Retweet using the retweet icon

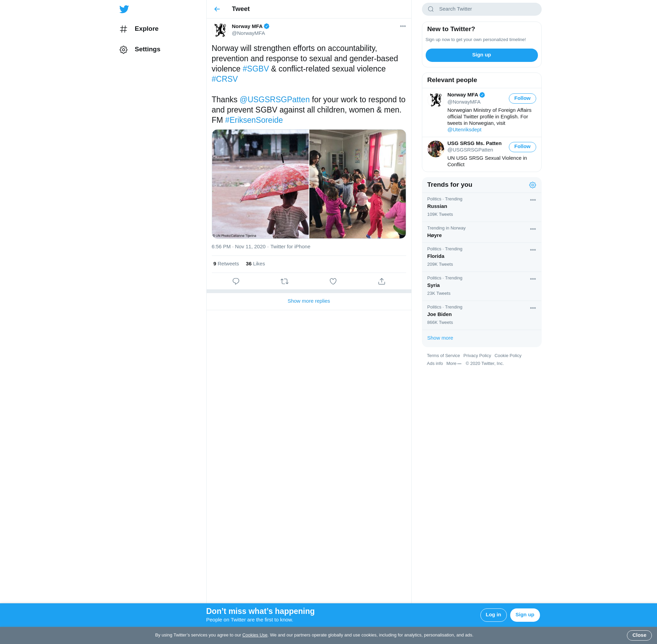[x=284, y=281]
